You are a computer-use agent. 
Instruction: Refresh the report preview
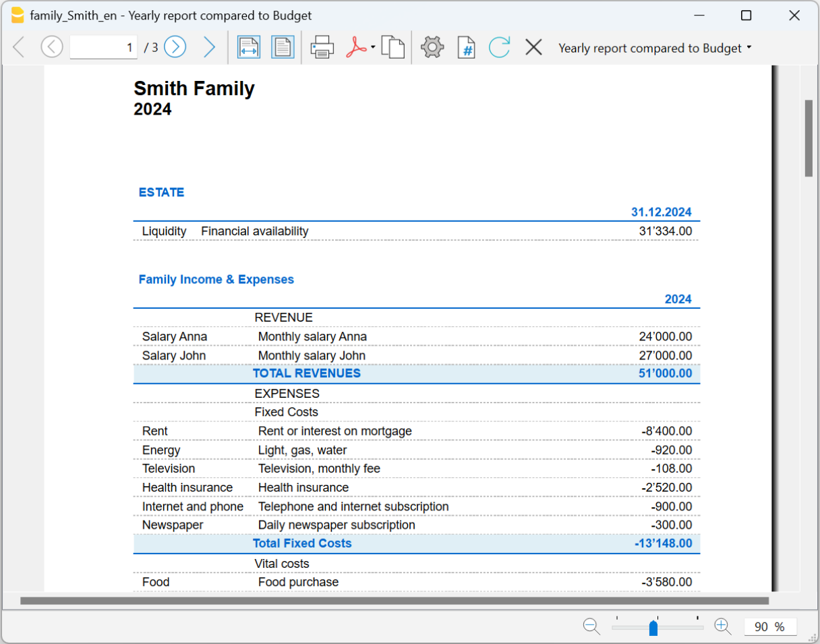pyautogui.click(x=499, y=47)
